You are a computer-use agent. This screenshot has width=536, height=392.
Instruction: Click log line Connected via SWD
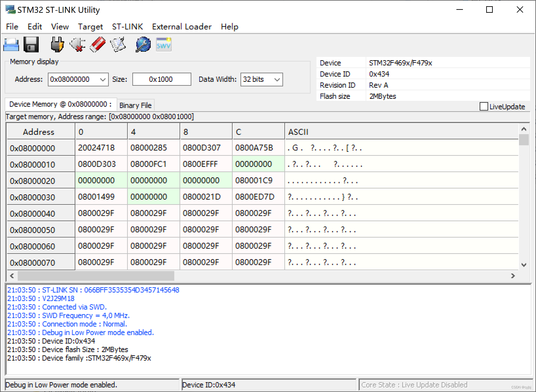tap(57, 307)
